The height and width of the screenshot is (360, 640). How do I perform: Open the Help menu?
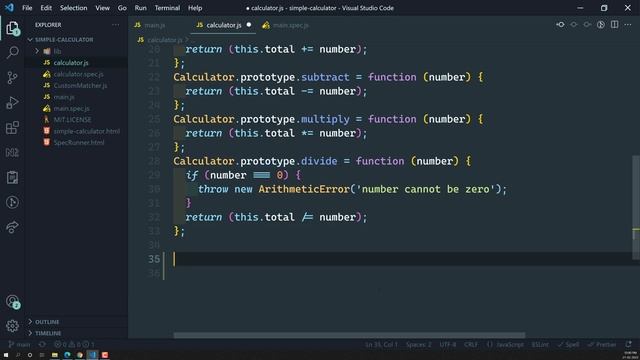click(195, 8)
